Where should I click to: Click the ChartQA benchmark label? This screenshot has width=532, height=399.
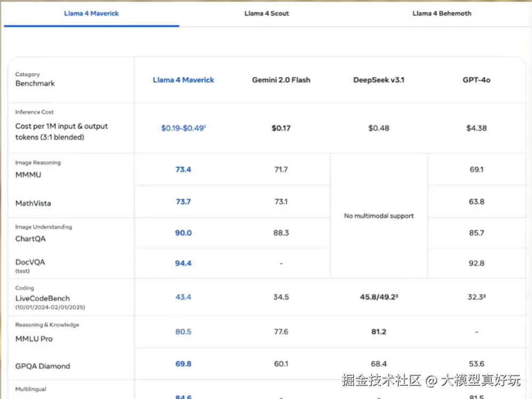[x=30, y=238]
